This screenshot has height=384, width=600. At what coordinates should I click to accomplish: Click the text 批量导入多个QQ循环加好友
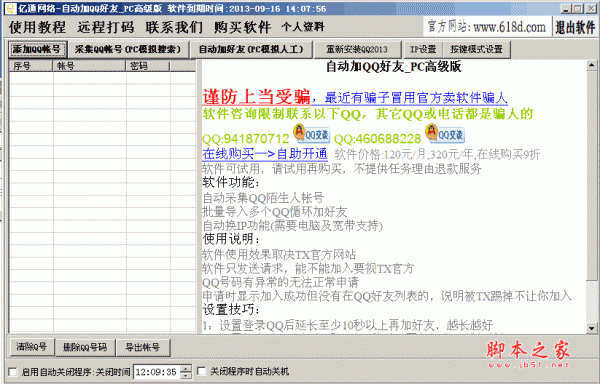(275, 212)
